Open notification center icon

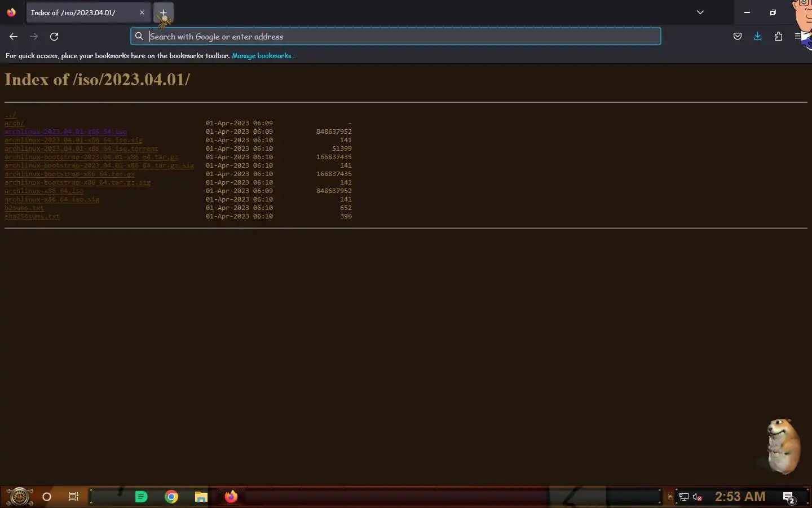point(789,497)
